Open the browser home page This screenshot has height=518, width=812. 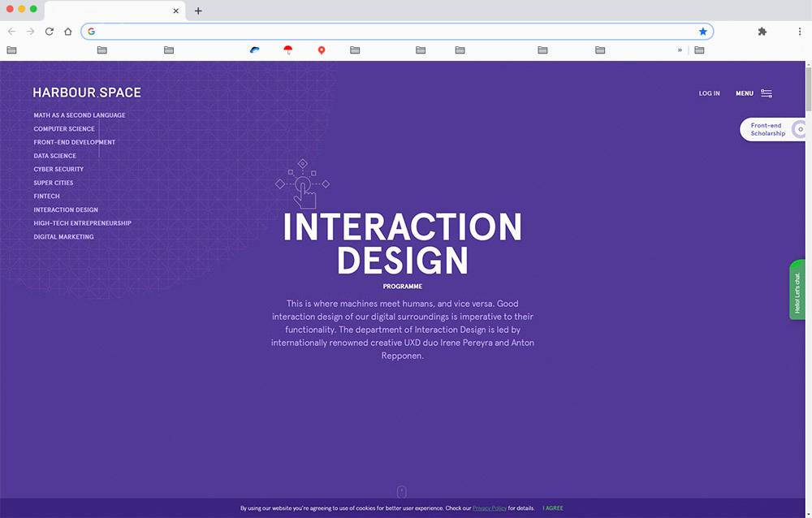pos(68,32)
